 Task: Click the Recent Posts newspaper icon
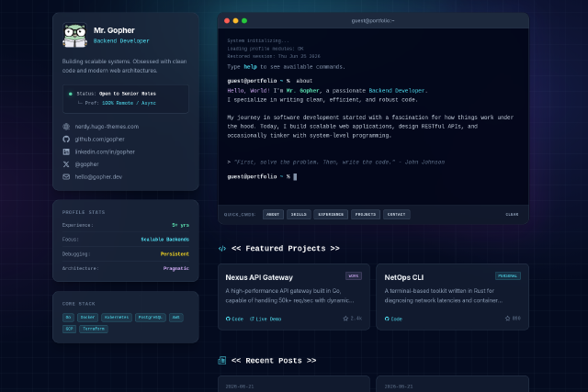coord(222,361)
